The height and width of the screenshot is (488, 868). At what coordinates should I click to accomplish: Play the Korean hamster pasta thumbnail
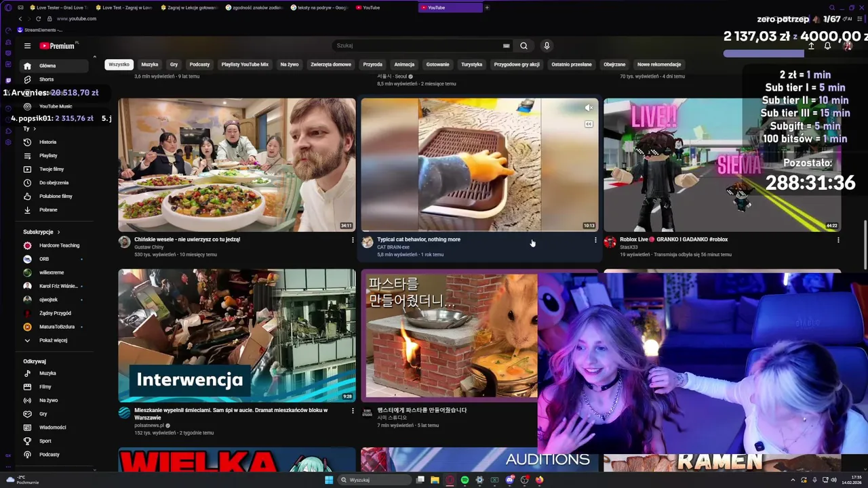coord(449,335)
